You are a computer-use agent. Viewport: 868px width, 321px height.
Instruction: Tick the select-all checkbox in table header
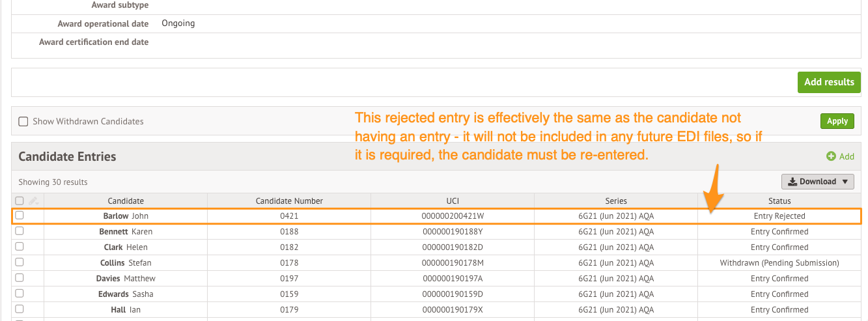(x=20, y=201)
